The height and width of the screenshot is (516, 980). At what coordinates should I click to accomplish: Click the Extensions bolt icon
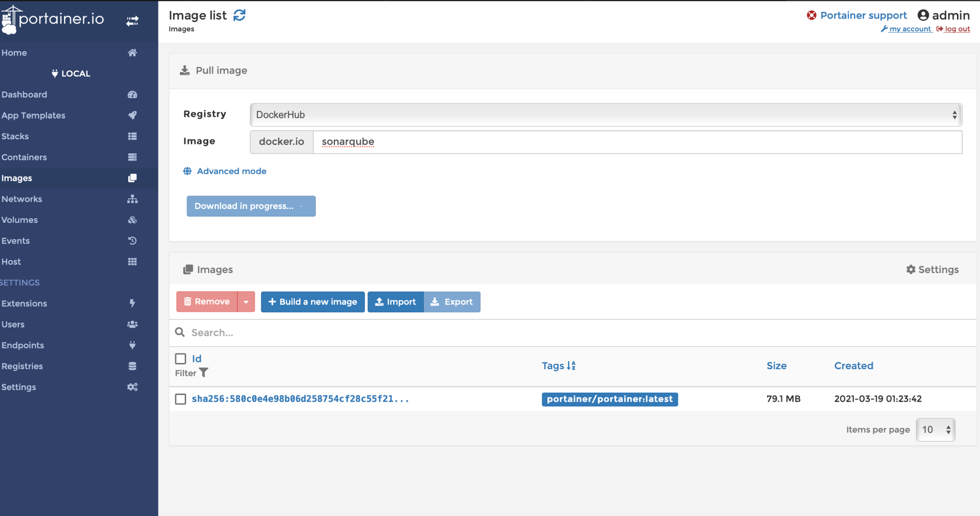click(x=133, y=303)
